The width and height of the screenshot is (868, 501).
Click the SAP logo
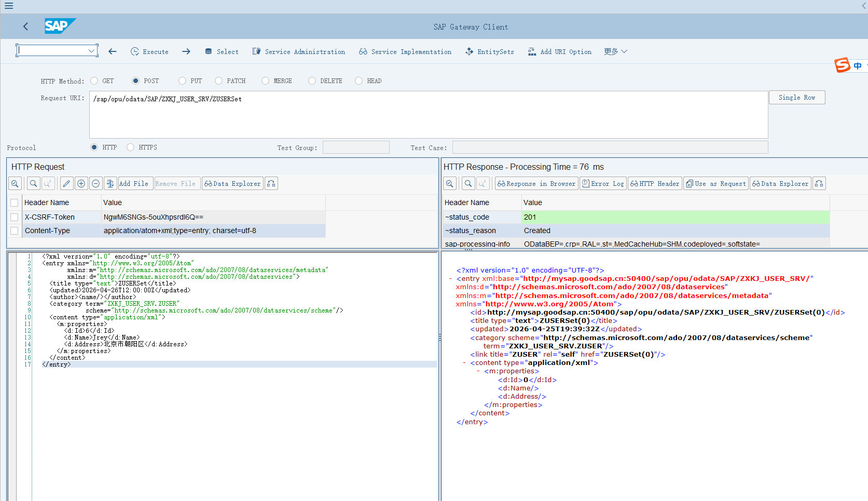pos(60,26)
